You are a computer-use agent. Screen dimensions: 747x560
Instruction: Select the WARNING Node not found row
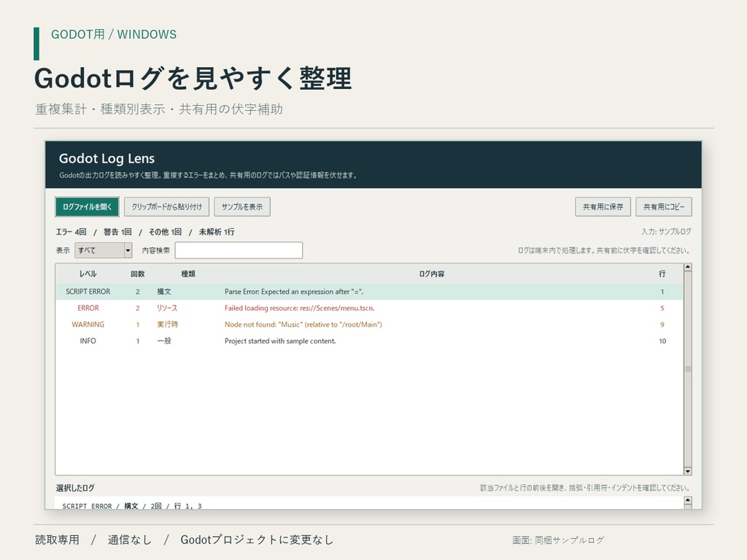tap(369, 324)
